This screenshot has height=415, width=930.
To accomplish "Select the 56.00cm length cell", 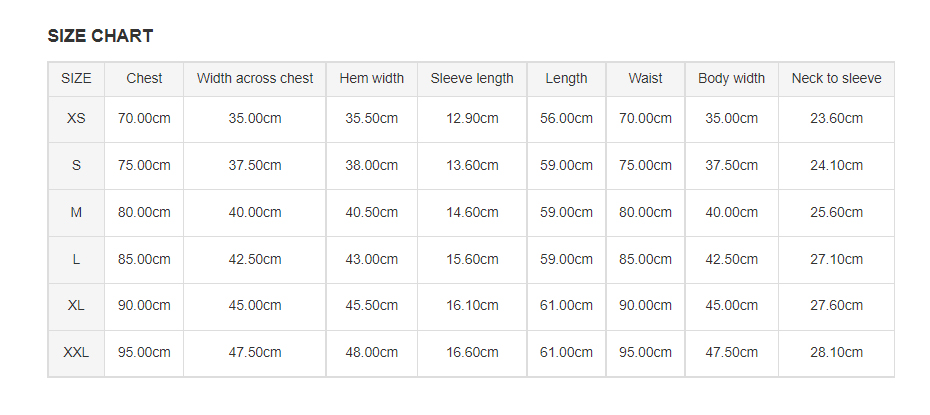I will point(566,119).
